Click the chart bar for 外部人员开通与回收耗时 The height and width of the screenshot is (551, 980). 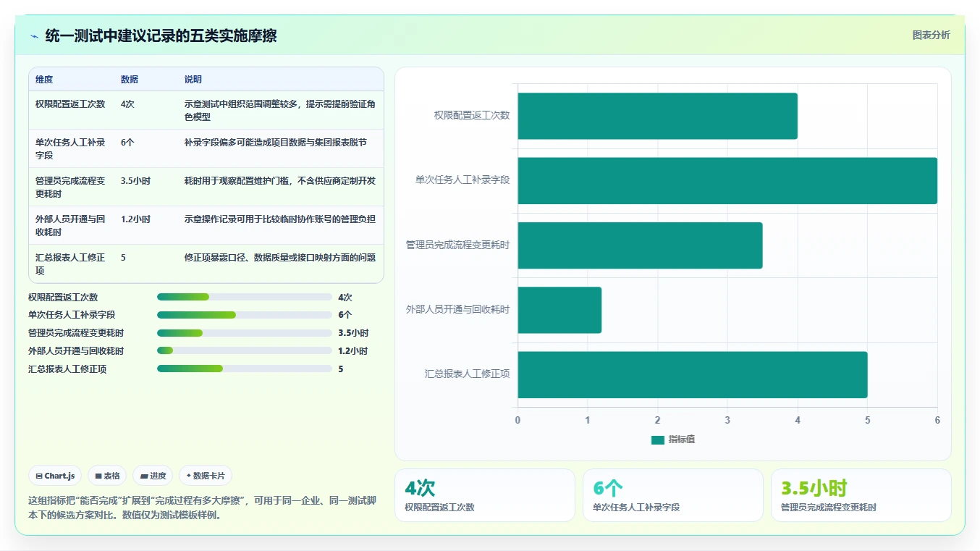point(559,310)
